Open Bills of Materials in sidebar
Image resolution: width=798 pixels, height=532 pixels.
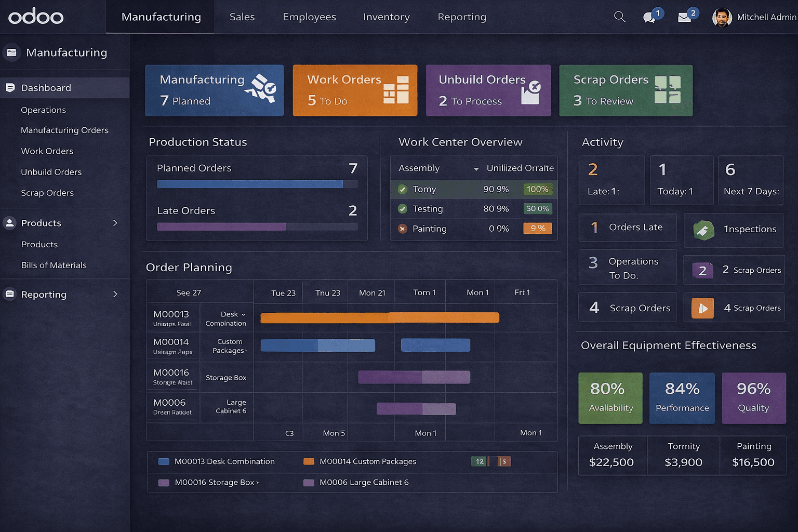pos(54,265)
